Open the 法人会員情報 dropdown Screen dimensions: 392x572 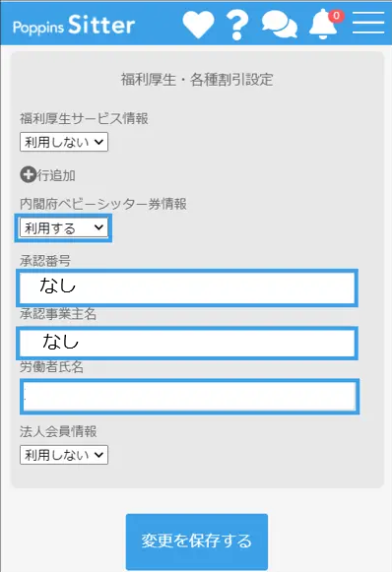[x=64, y=455]
